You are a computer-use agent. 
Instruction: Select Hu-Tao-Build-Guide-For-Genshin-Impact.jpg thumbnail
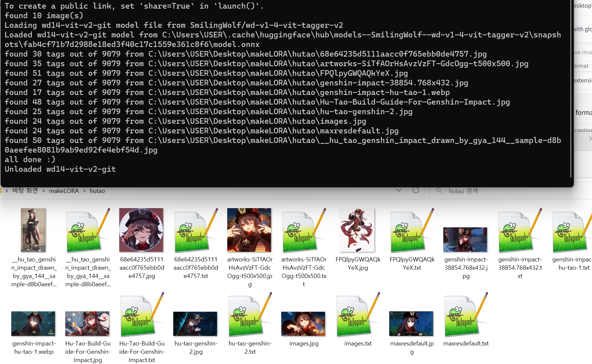coord(87,324)
